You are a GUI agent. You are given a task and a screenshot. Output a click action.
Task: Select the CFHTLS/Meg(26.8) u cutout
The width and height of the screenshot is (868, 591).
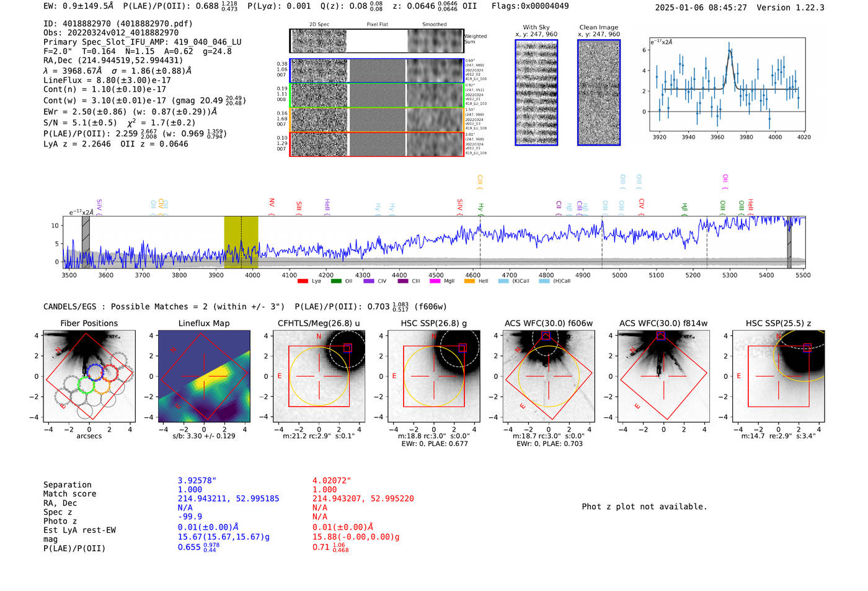click(x=319, y=376)
